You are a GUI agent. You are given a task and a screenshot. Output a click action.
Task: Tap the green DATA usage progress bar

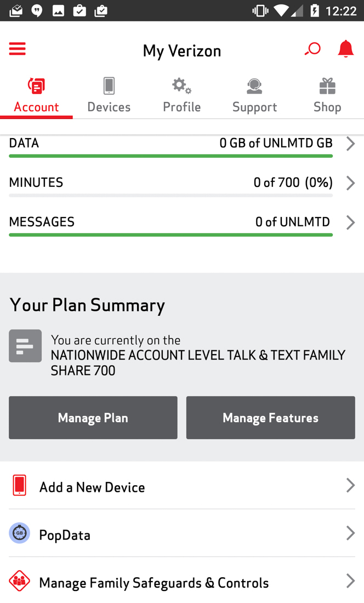pos(170,156)
